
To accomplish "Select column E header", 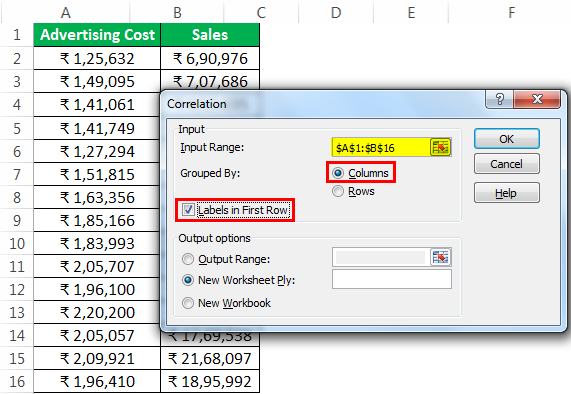I will (411, 12).
